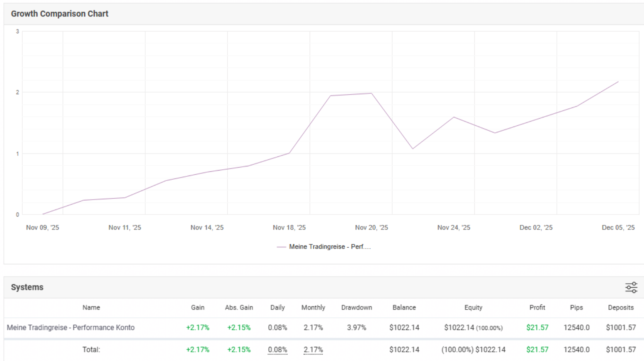The image size is (644, 361).
Task: Click the Growth Comparison Chart title
Action: pos(59,14)
